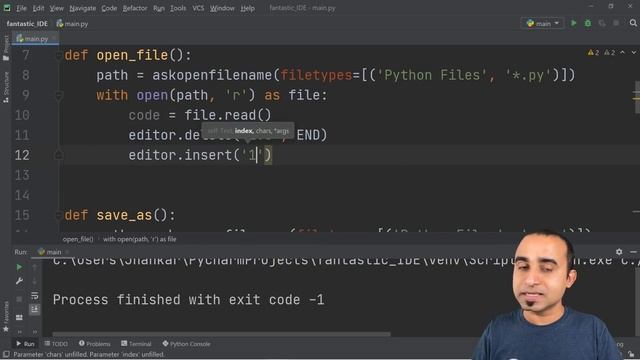Click the editor vertical scrollbar thumb

[x=637, y=97]
